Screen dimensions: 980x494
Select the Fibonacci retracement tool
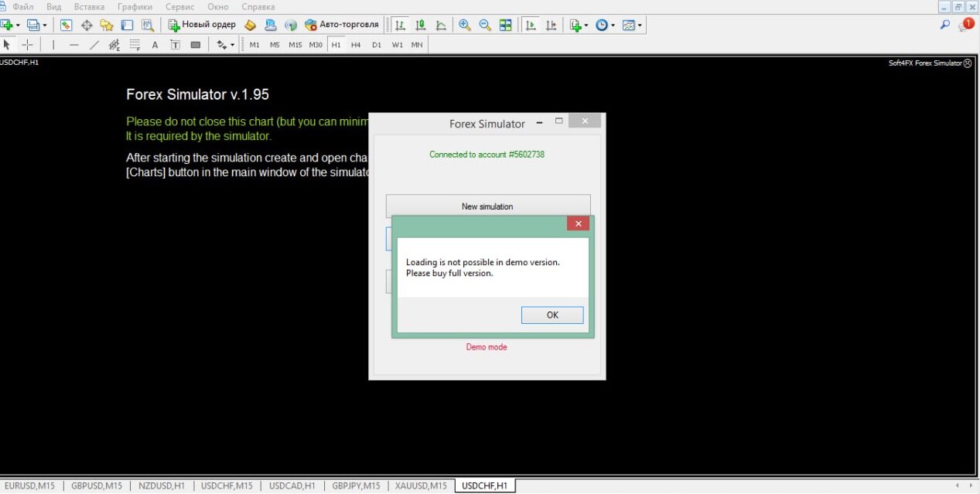click(135, 45)
